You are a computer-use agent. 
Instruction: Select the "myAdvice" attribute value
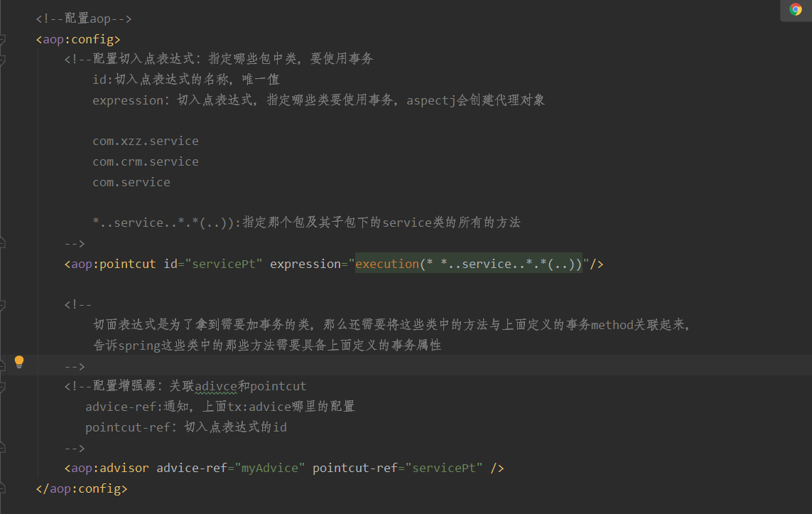pyautogui.click(x=270, y=468)
